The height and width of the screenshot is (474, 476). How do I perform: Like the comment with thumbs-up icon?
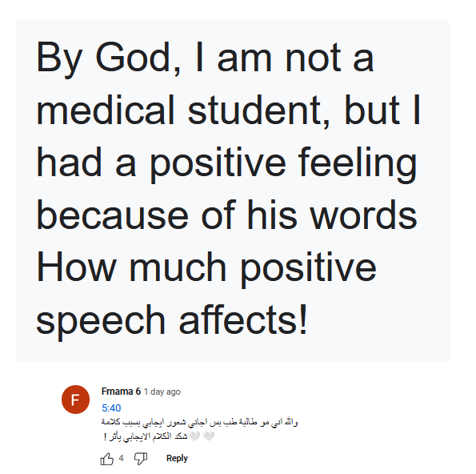[x=107, y=459]
